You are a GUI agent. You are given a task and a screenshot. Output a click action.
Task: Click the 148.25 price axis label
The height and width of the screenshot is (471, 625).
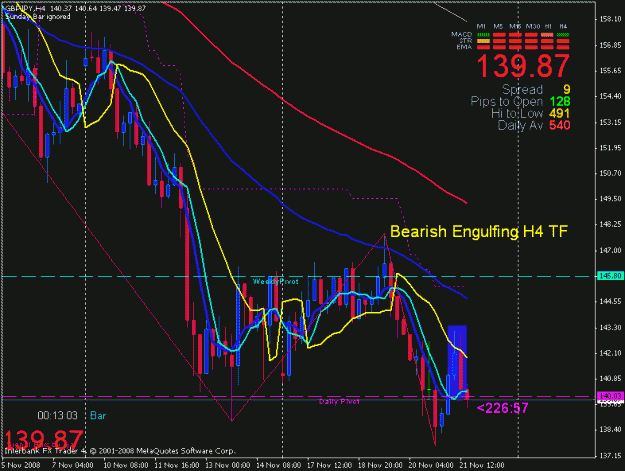pyautogui.click(x=610, y=224)
